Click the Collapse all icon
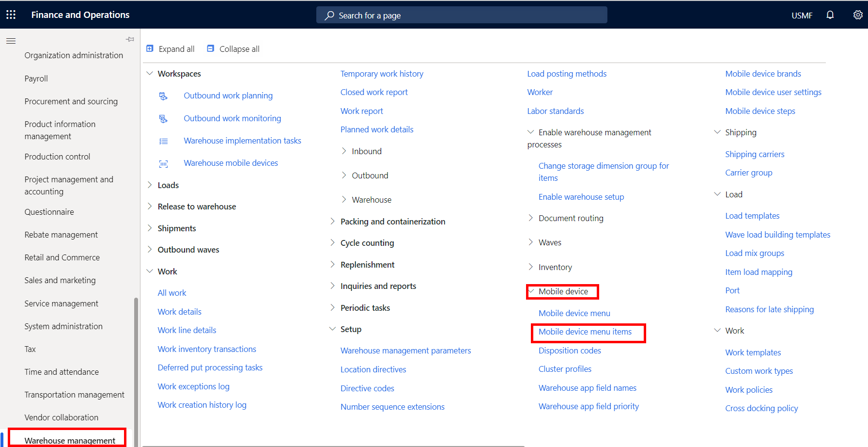 tap(210, 48)
